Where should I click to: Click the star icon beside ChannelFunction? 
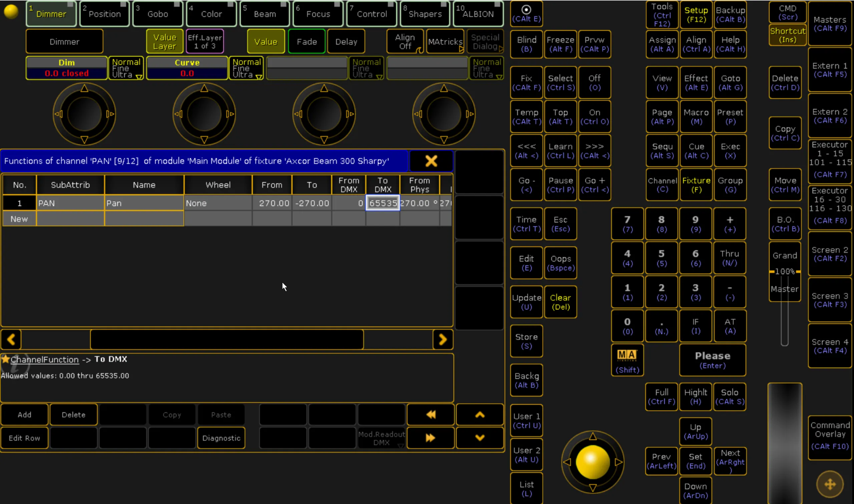tap(5, 359)
